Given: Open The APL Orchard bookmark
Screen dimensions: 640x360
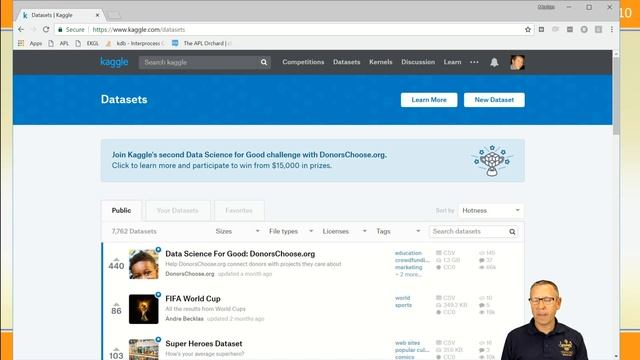Looking at the screenshot, I should pos(202,43).
